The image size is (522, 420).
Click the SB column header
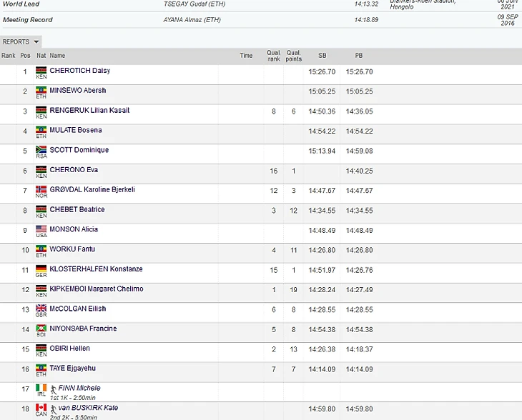tap(322, 55)
